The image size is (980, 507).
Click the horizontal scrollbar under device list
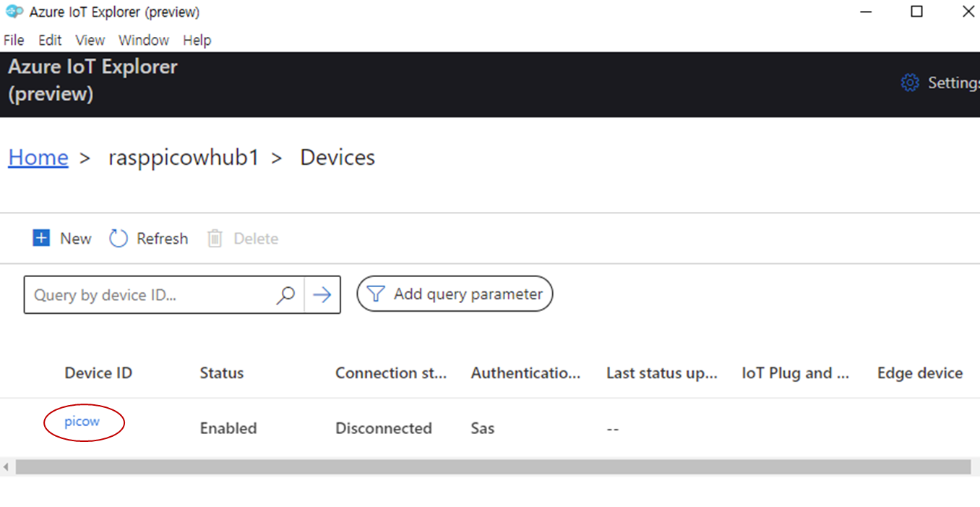click(491, 467)
